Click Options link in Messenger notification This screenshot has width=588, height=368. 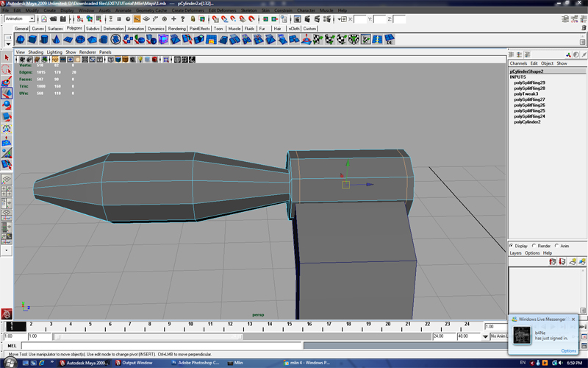click(568, 350)
